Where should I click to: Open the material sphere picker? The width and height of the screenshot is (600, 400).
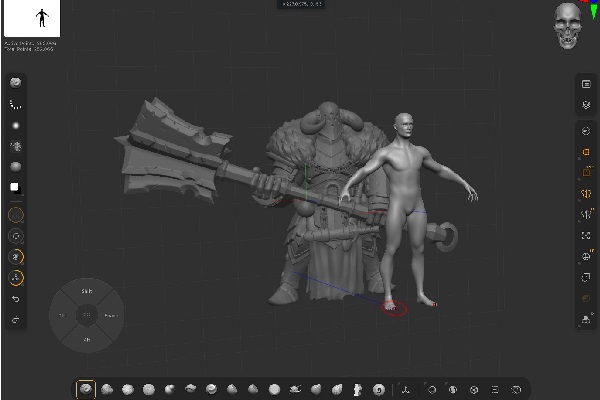coord(16,166)
